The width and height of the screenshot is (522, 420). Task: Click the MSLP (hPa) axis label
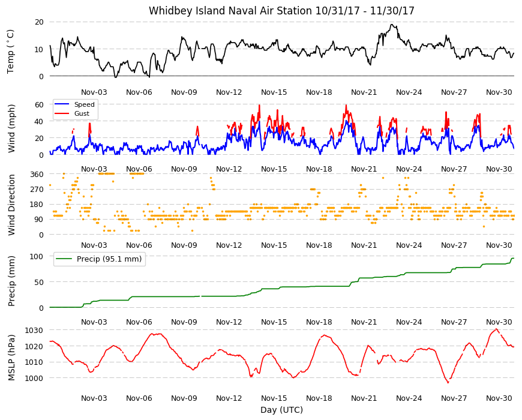[11, 358]
